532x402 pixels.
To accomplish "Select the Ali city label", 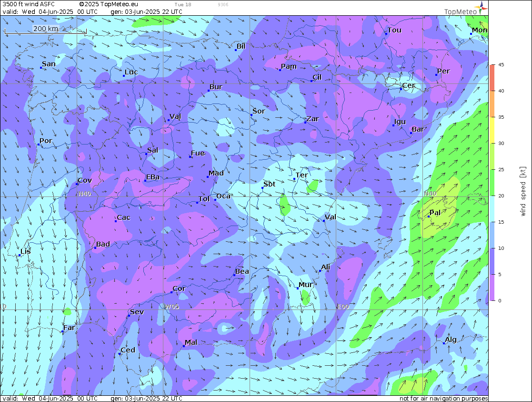I will 326,267.
